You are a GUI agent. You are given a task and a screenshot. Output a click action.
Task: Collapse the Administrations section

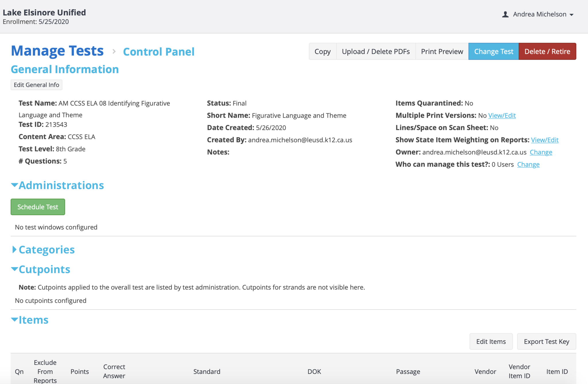point(57,185)
